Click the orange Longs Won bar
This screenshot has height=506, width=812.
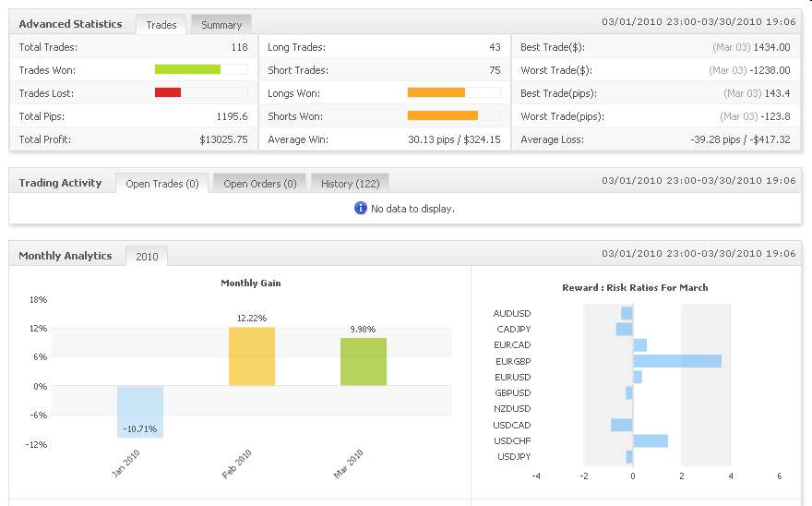(x=436, y=92)
